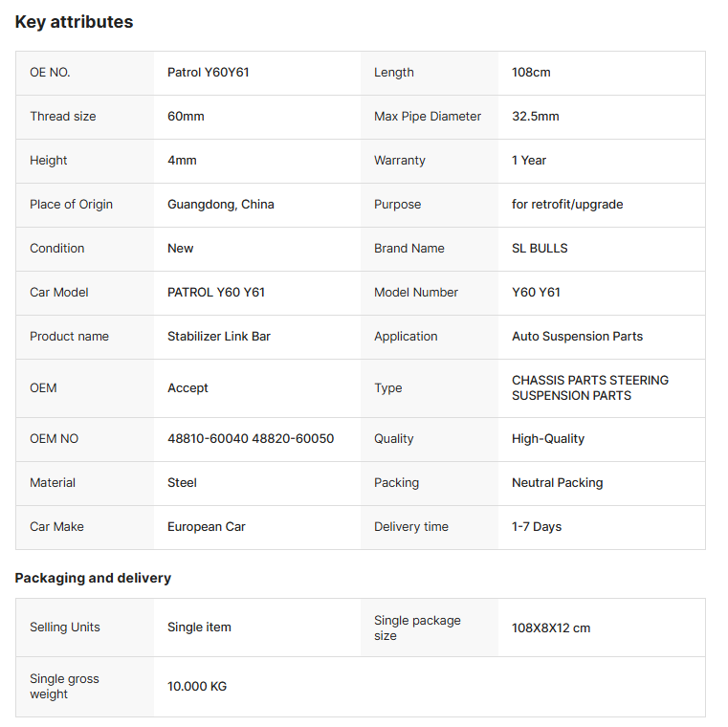Image resolution: width=728 pixels, height=727 pixels.
Task: Click the Packaging and delivery heading
Action: coord(93,578)
